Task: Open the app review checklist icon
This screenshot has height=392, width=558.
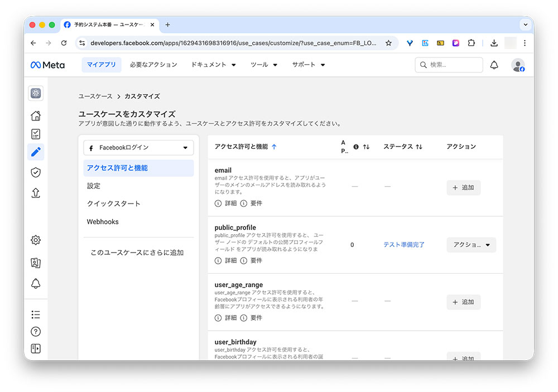Action: 36,134
